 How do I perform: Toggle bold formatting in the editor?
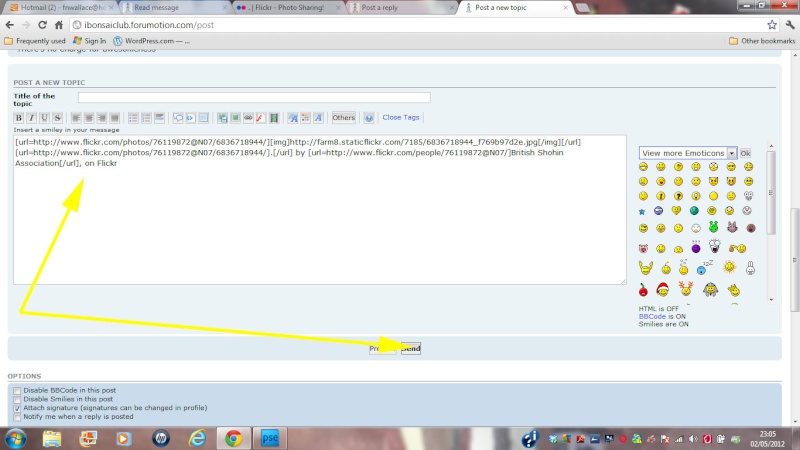19,118
